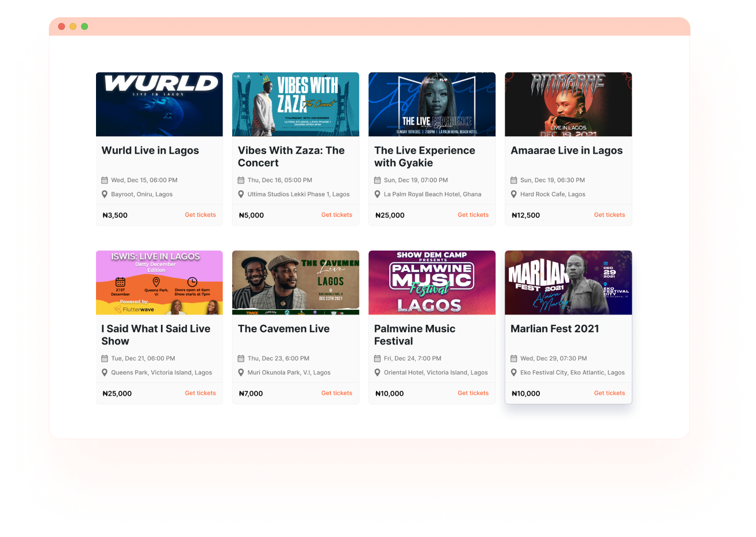Viewport: 756px width, 537px height.
Task: Open the WURLD event poster image
Action: [x=159, y=104]
